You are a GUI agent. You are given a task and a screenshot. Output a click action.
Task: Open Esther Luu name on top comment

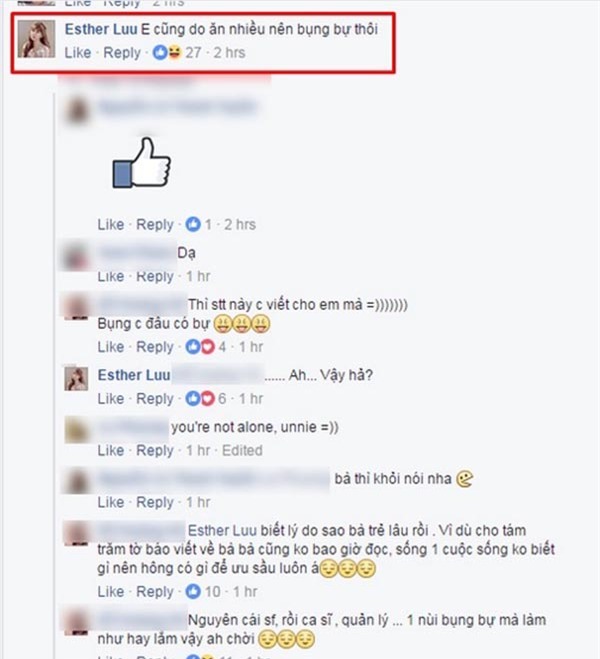(101, 29)
